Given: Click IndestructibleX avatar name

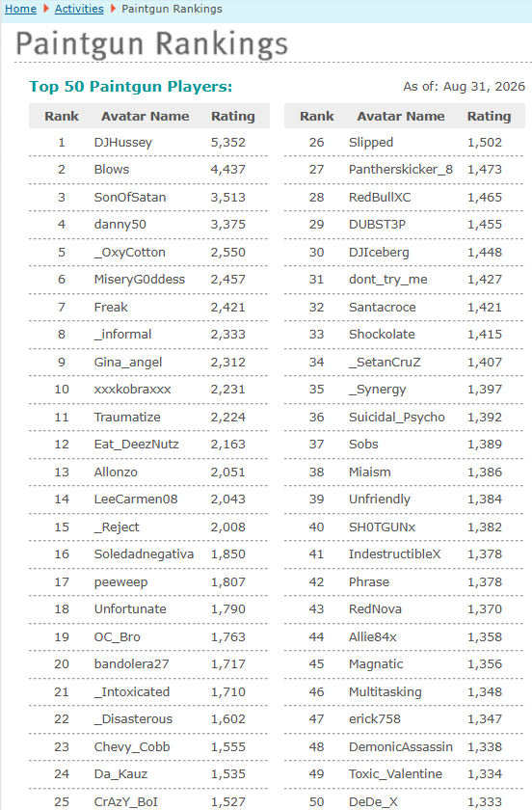Looking at the screenshot, I should (x=394, y=554).
